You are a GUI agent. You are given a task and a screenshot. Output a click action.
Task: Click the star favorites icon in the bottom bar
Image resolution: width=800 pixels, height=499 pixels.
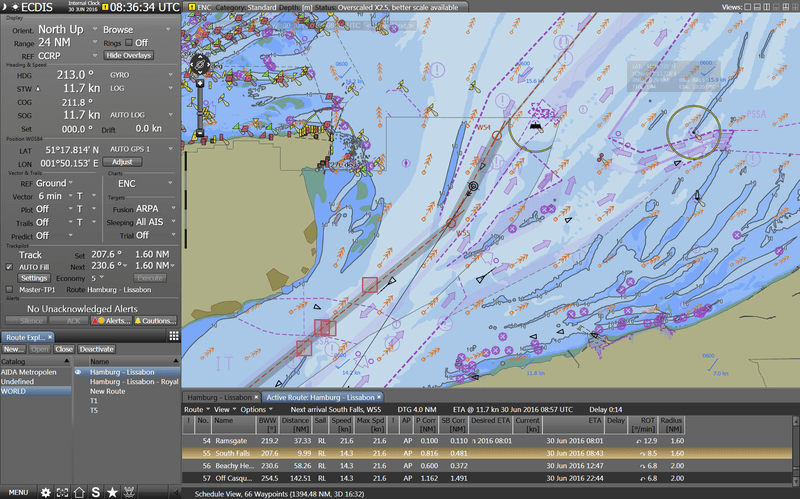coord(113,492)
